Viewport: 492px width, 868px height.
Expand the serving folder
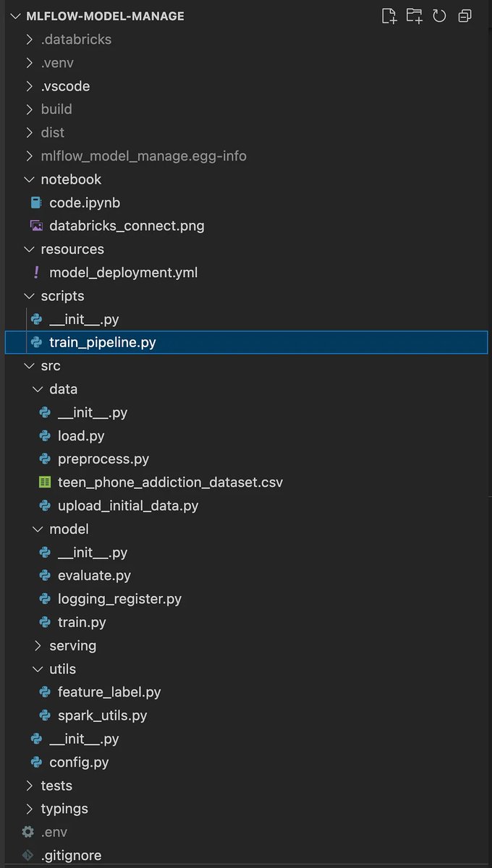tap(38, 645)
